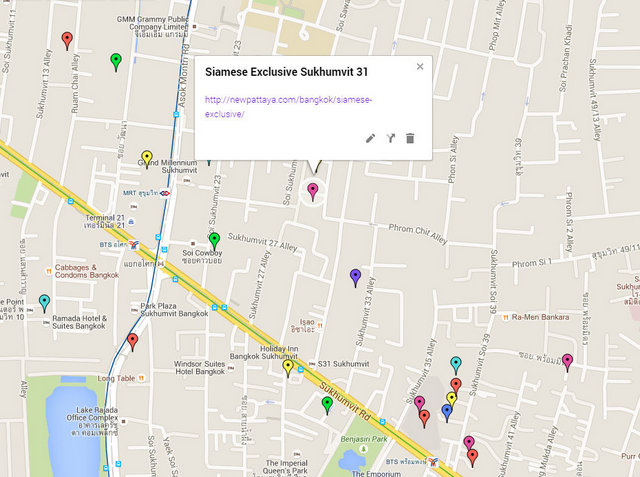Open the newpattaya.com siamese-exclusive link
The image size is (640, 477).
point(288,107)
